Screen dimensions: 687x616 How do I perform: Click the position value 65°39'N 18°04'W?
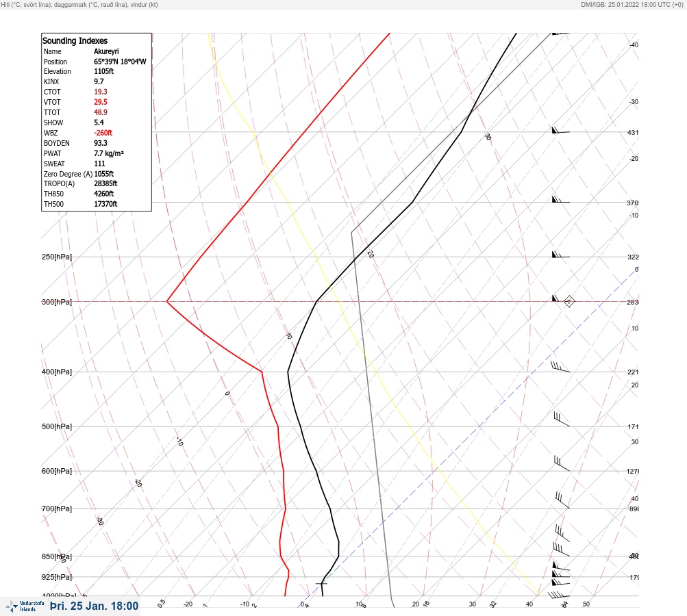[120, 62]
